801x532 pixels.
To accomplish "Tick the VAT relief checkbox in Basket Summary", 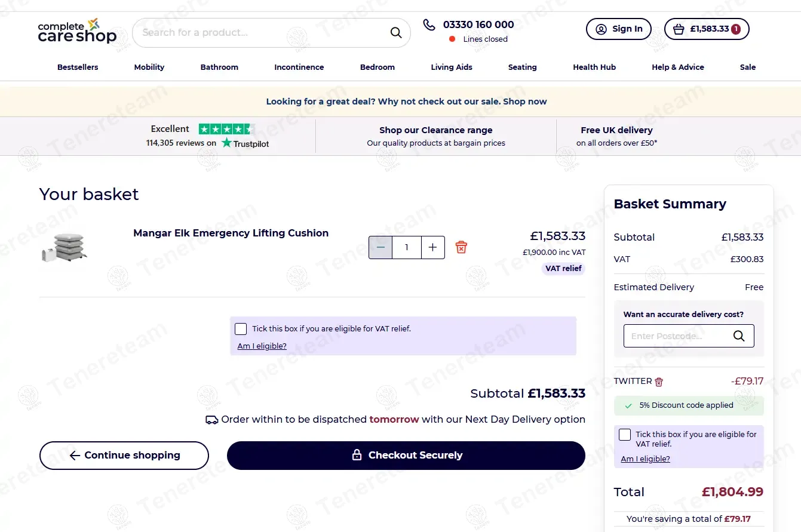I will point(625,435).
